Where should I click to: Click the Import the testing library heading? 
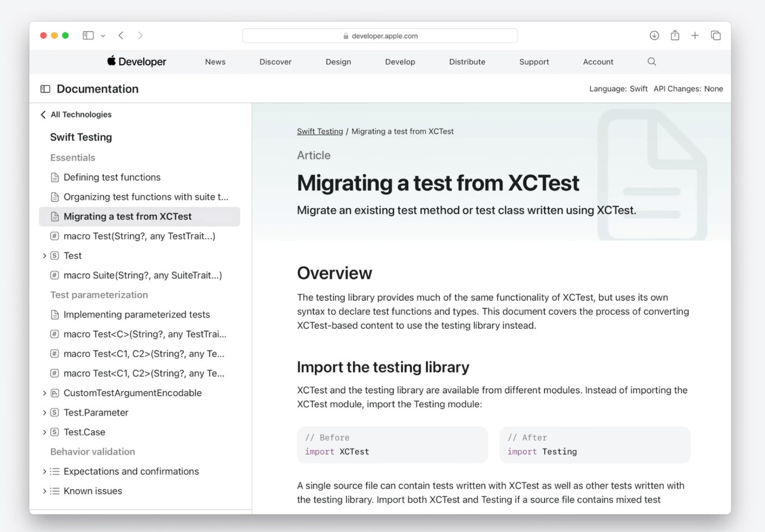pyautogui.click(x=383, y=367)
